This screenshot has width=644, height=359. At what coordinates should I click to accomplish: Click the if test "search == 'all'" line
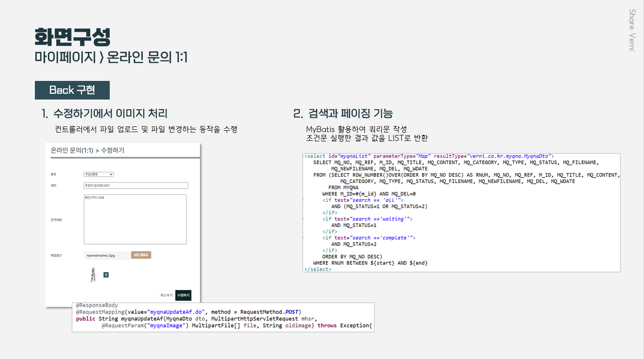363,200
